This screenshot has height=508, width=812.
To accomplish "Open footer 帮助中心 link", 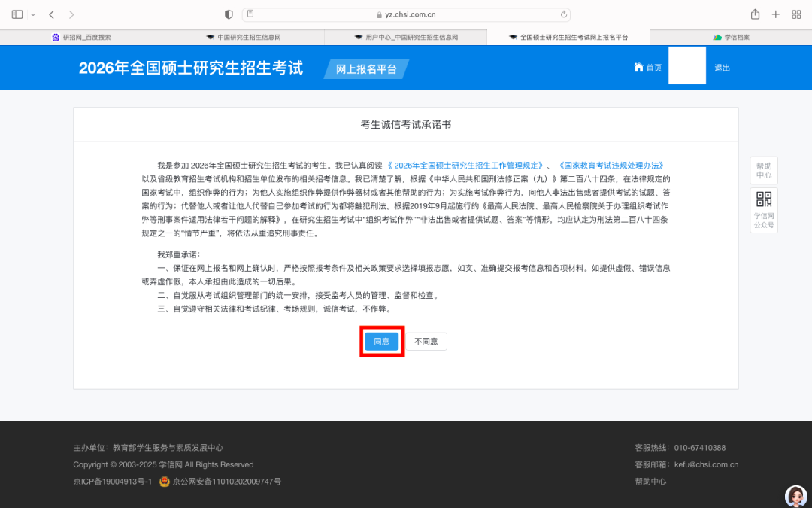I will (x=650, y=482).
